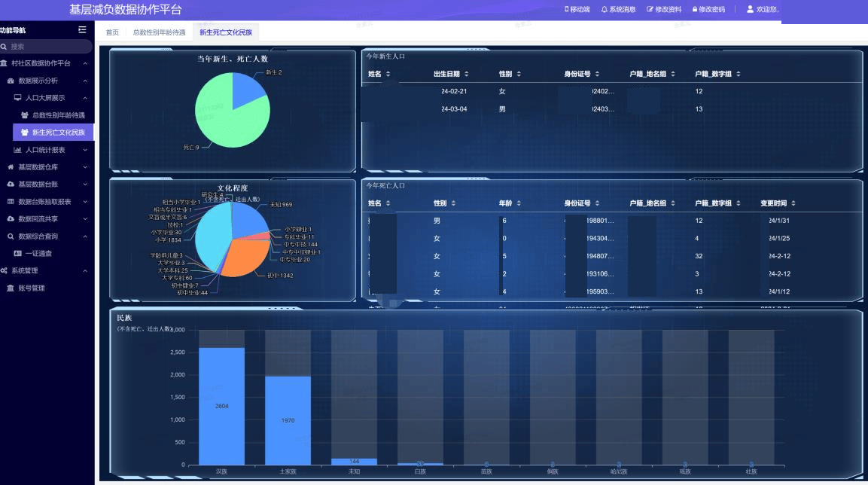Click the 修改密码 lock icon
Image resolution: width=868 pixels, height=485 pixels.
pyautogui.click(x=694, y=10)
